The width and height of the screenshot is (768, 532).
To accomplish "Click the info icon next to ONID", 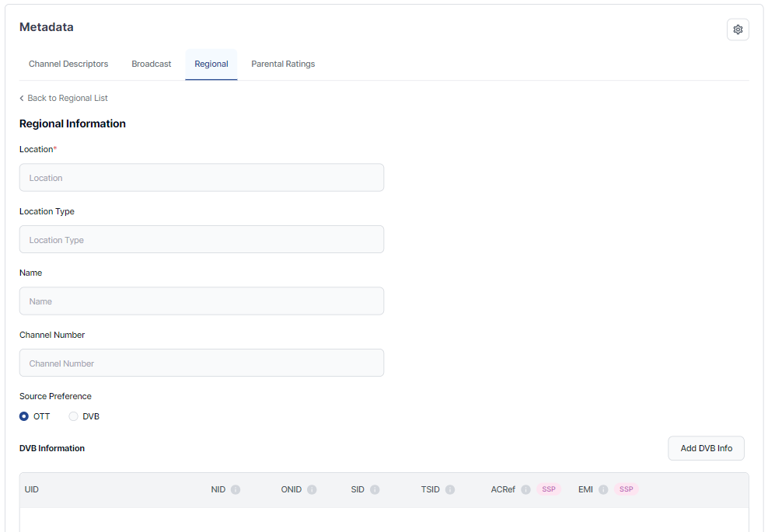I will (x=312, y=490).
